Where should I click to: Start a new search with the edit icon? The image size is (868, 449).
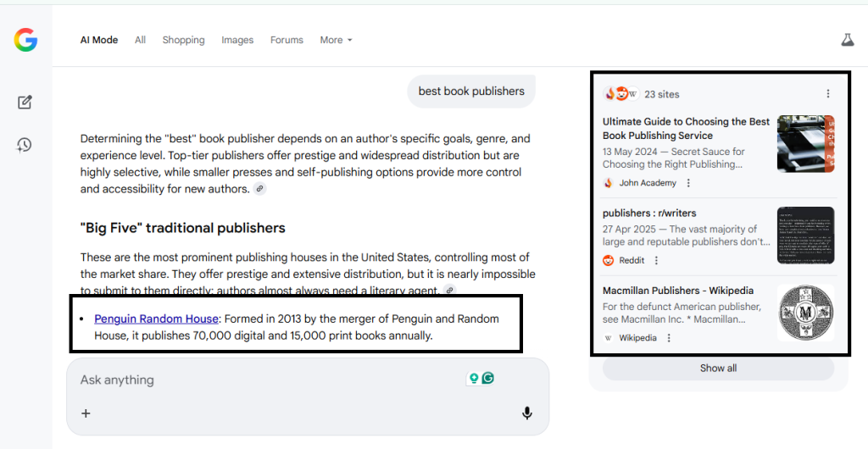pyautogui.click(x=25, y=103)
